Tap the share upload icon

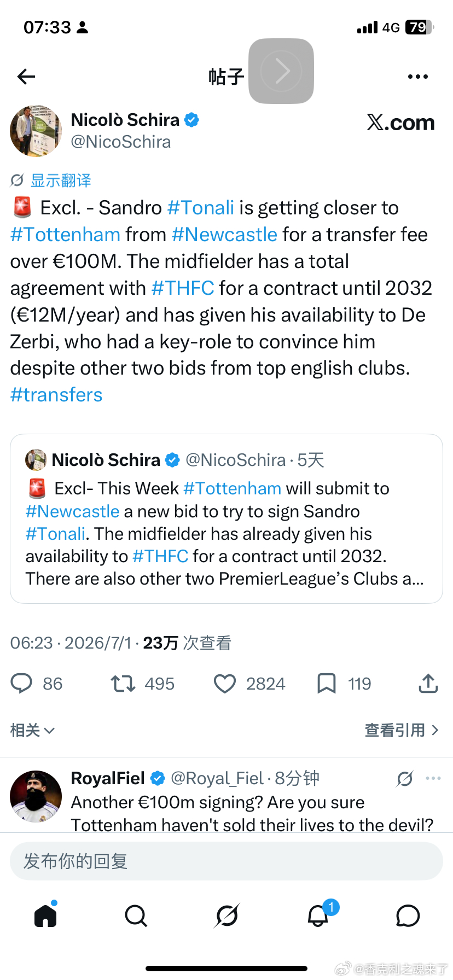[x=428, y=684]
